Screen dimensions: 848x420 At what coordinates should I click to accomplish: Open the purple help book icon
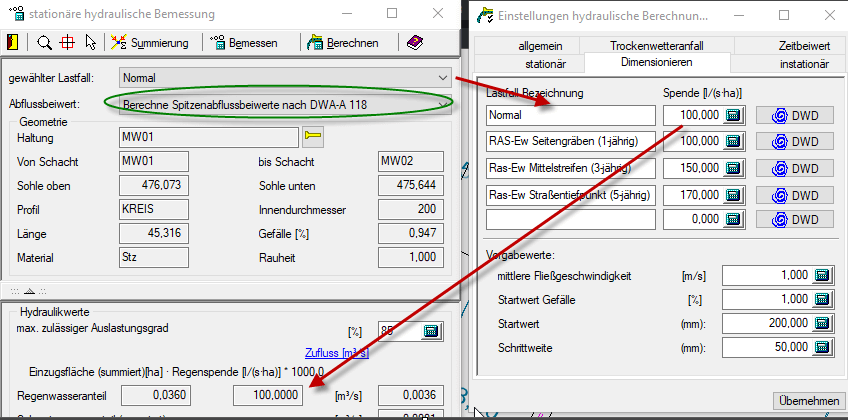[415, 42]
